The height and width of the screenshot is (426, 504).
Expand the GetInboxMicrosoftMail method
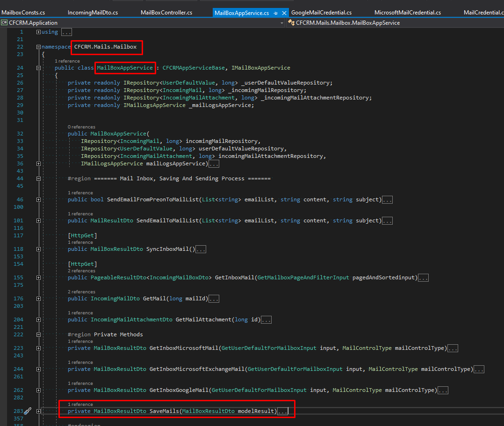point(38,348)
